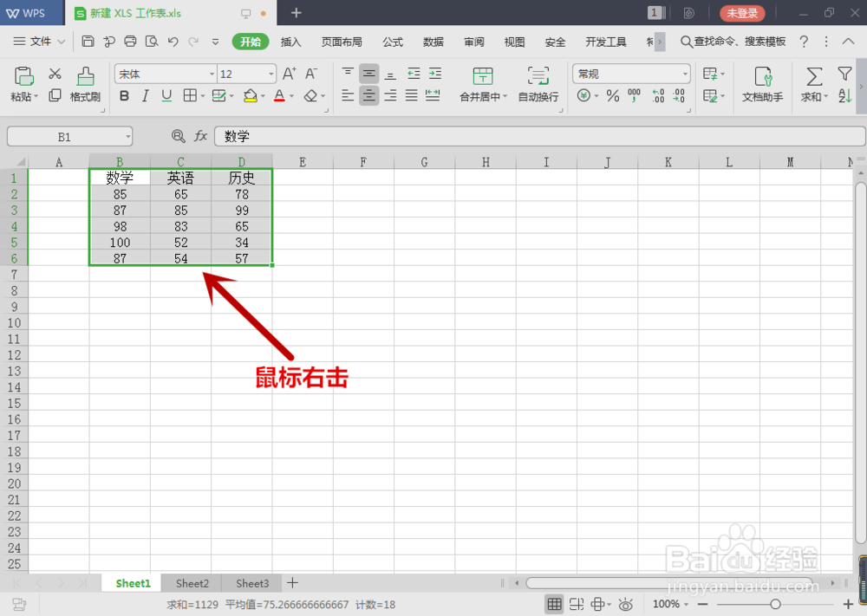Open the 数据 (Data) tab
The width and height of the screenshot is (867, 616).
(x=433, y=42)
